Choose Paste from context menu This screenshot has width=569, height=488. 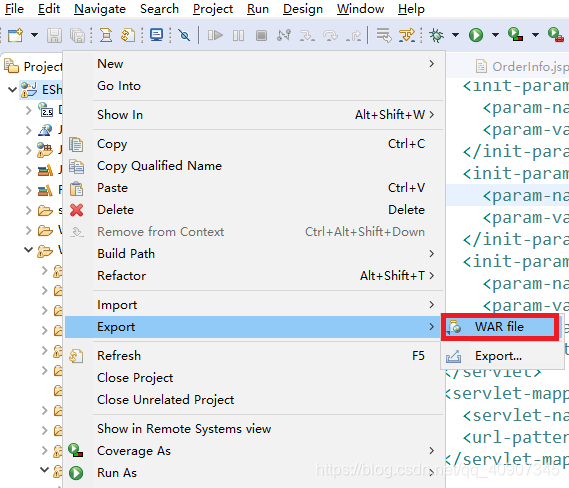click(x=254, y=188)
